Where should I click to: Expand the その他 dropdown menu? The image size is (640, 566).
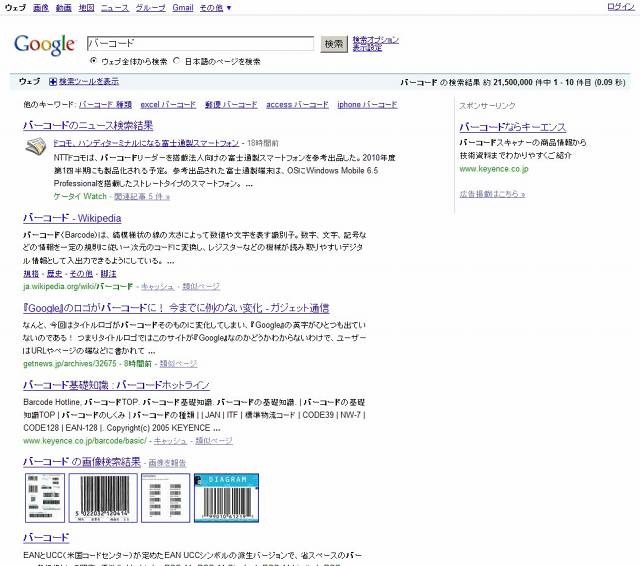tap(215, 7)
